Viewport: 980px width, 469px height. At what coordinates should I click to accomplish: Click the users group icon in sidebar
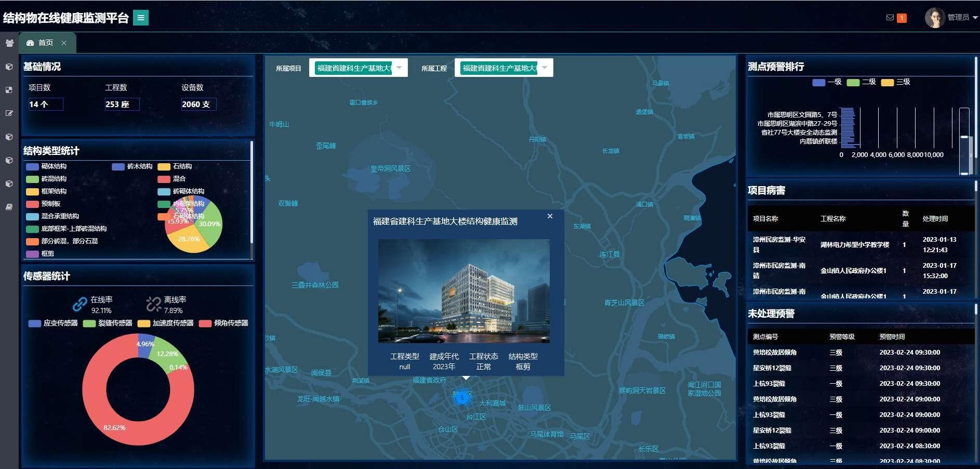[9, 43]
